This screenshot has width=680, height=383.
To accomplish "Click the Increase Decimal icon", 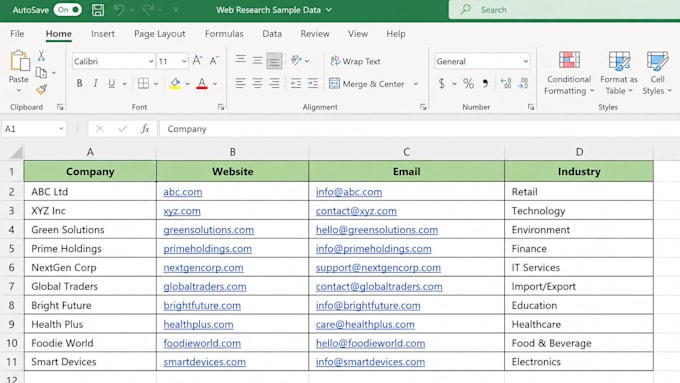I will [x=506, y=83].
